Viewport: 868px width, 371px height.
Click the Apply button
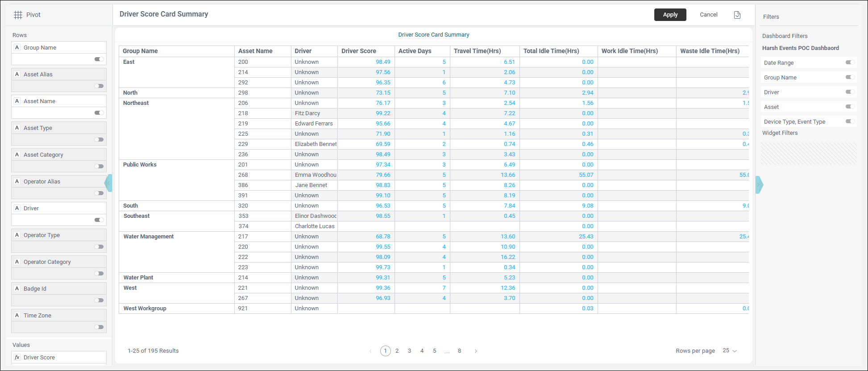(x=670, y=15)
